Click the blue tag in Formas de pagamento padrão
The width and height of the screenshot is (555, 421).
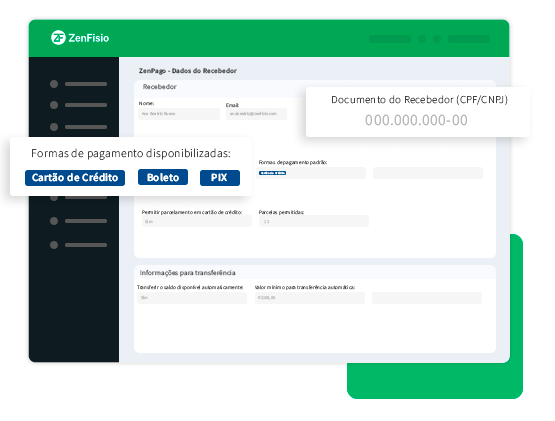tap(273, 173)
